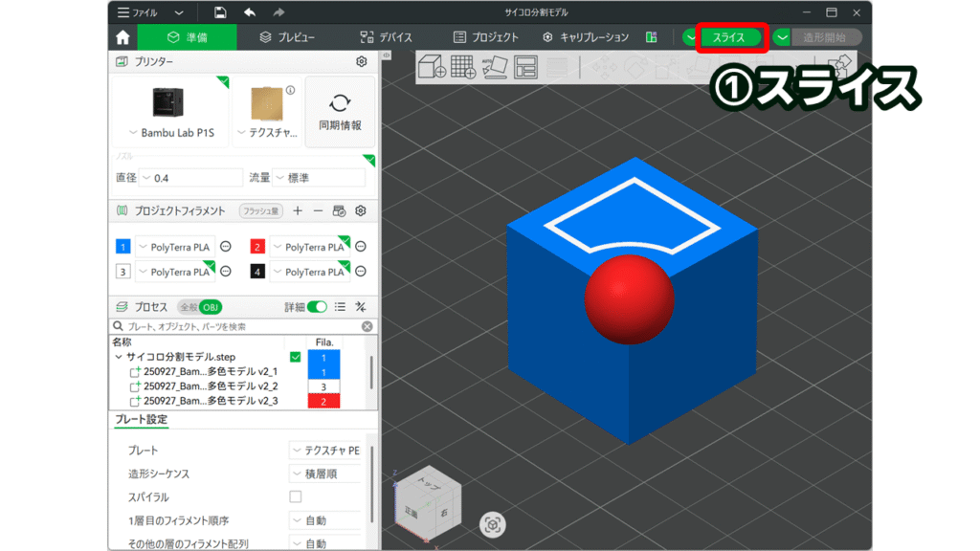The width and height of the screenshot is (980, 551).
Task: Click the Auto orient toolbar icon
Action: 495,67
